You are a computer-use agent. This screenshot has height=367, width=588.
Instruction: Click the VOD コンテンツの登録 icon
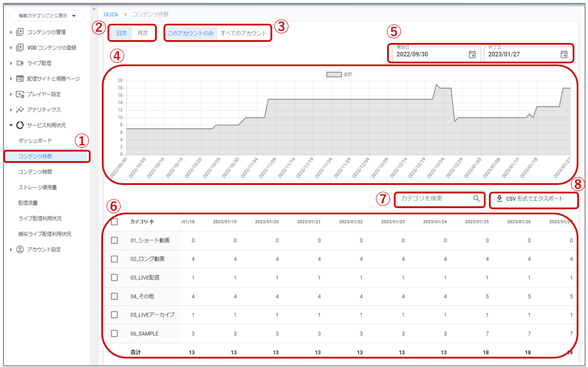(20, 48)
